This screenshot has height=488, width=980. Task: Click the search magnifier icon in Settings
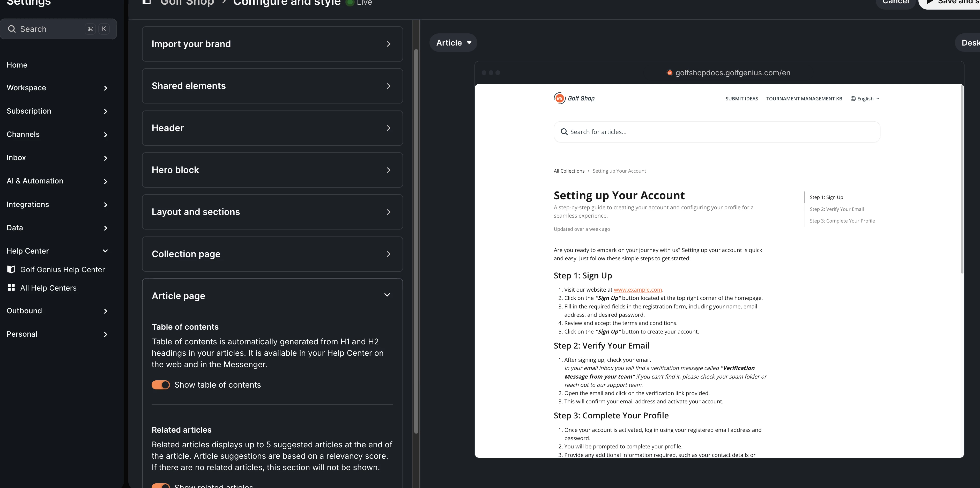12,29
